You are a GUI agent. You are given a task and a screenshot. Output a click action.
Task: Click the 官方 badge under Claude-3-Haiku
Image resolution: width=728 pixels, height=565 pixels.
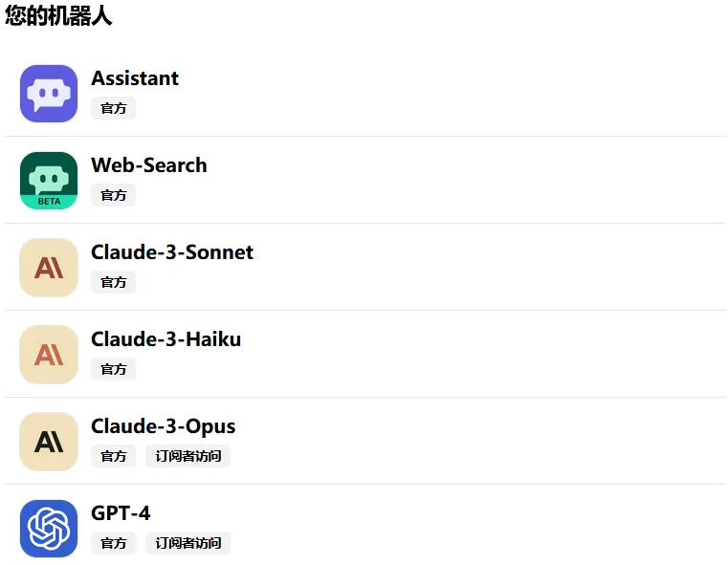click(x=113, y=369)
